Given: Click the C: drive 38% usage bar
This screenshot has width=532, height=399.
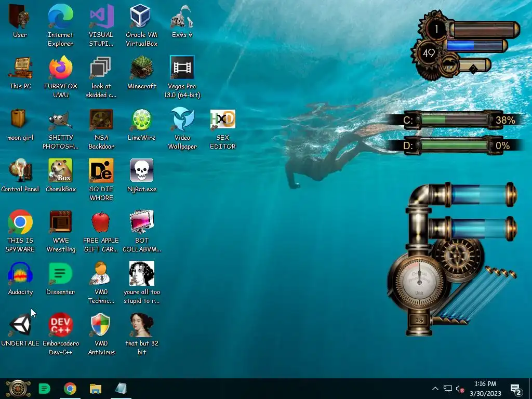Looking at the screenshot, I should (x=455, y=120).
